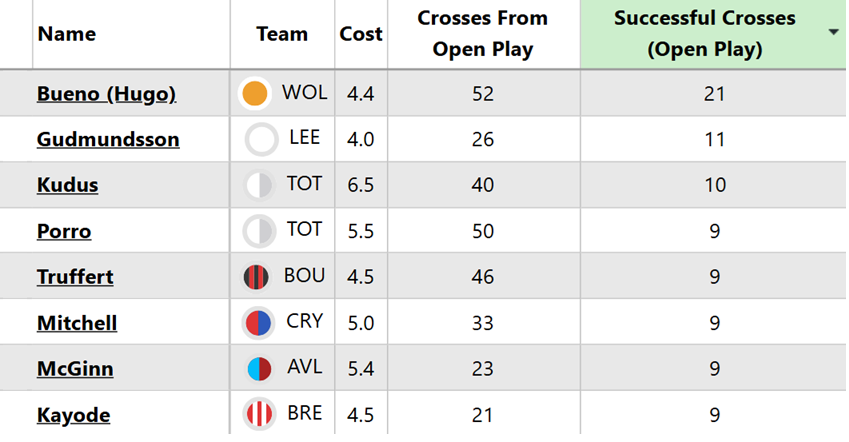The image size is (849, 442).
Task: Open Gudmundsson player link
Action: (108, 140)
